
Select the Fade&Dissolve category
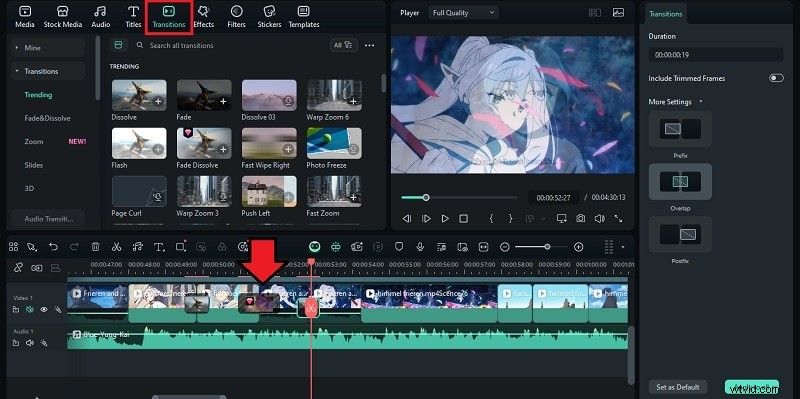coord(47,118)
